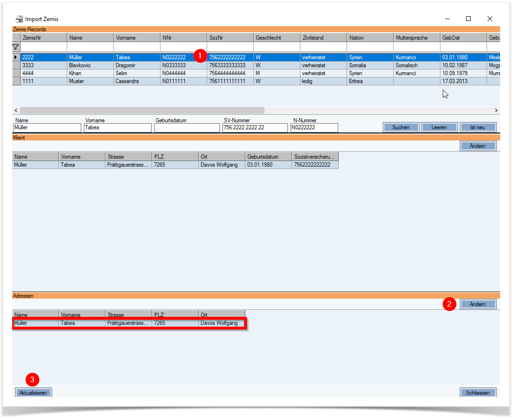Click the Ist neu button
Viewport: 516px width, 420px height.
tap(477, 127)
